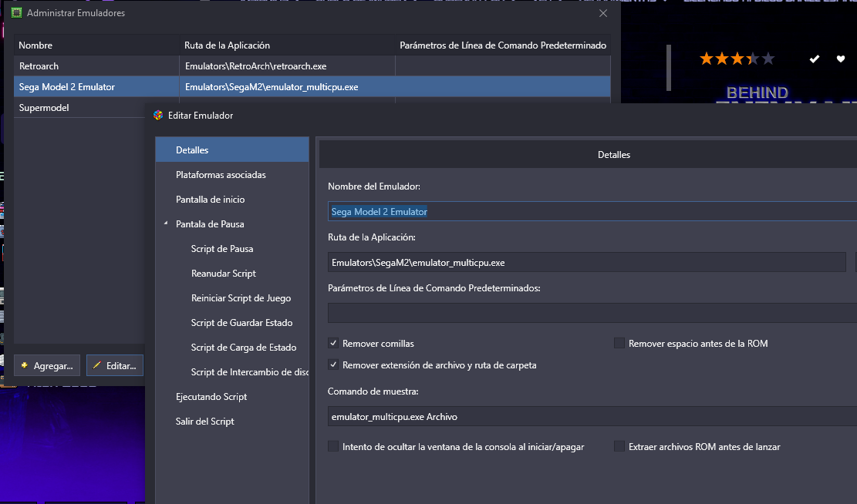The width and height of the screenshot is (857, 504).
Task: Click the Nombre del Emulador text field
Action: (x=592, y=211)
